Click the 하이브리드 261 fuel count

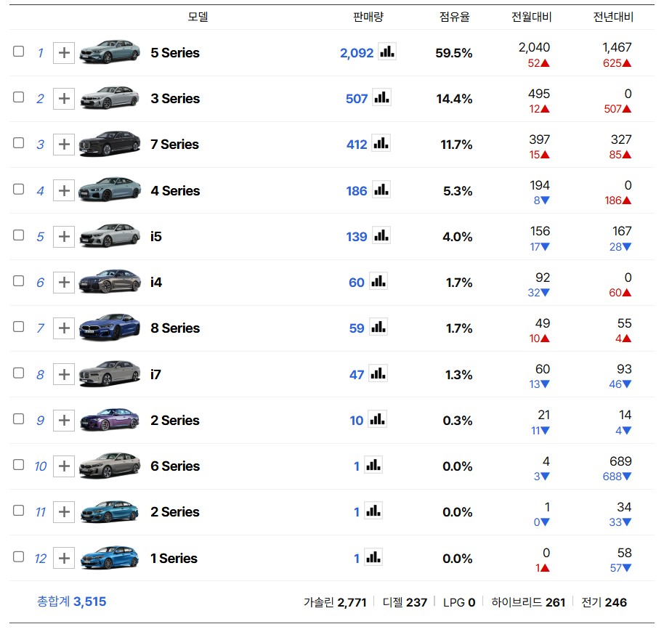coord(528,602)
